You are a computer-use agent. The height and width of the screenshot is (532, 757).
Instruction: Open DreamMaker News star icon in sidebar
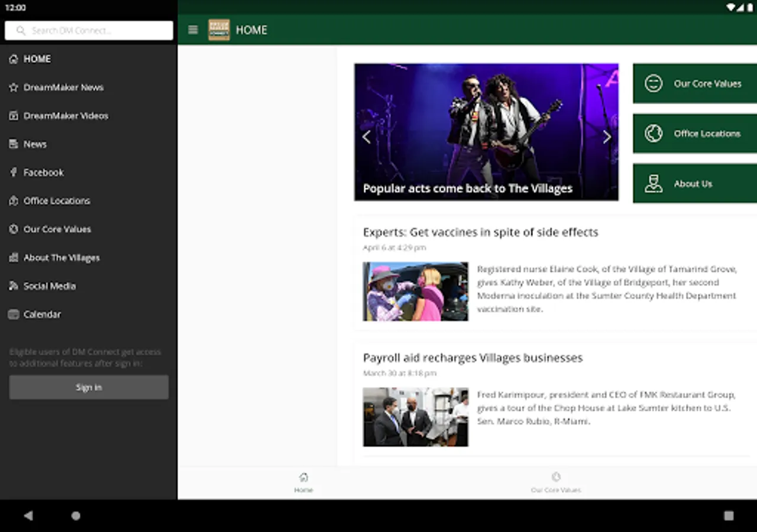pyautogui.click(x=14, y=87)
